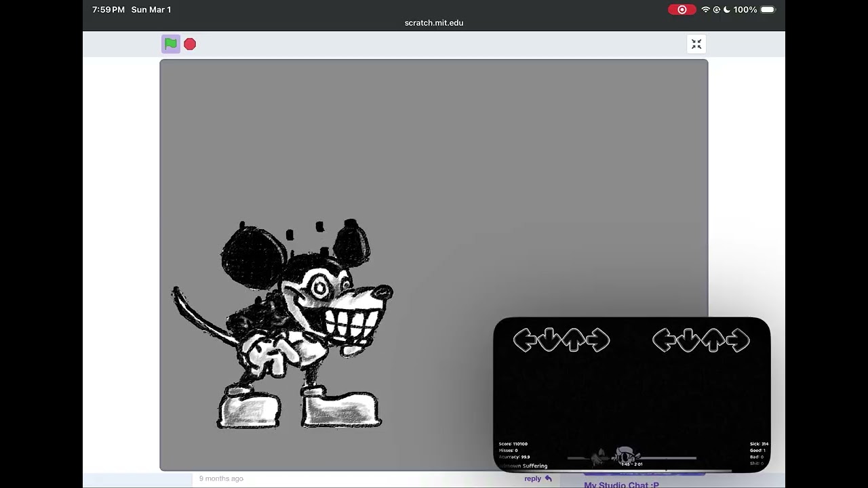
Task: Tap the "Sun Mar 1" date in status bar
Action: coord(151,9)
